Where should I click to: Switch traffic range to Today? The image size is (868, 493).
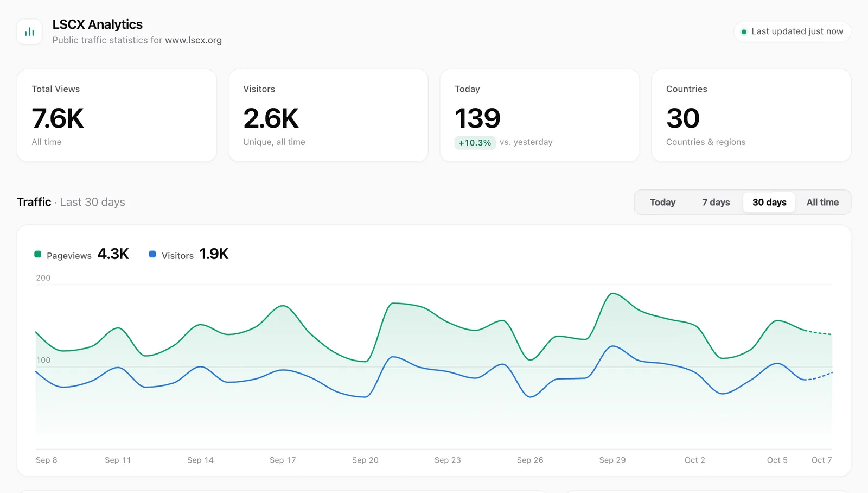tap(662, 202)
